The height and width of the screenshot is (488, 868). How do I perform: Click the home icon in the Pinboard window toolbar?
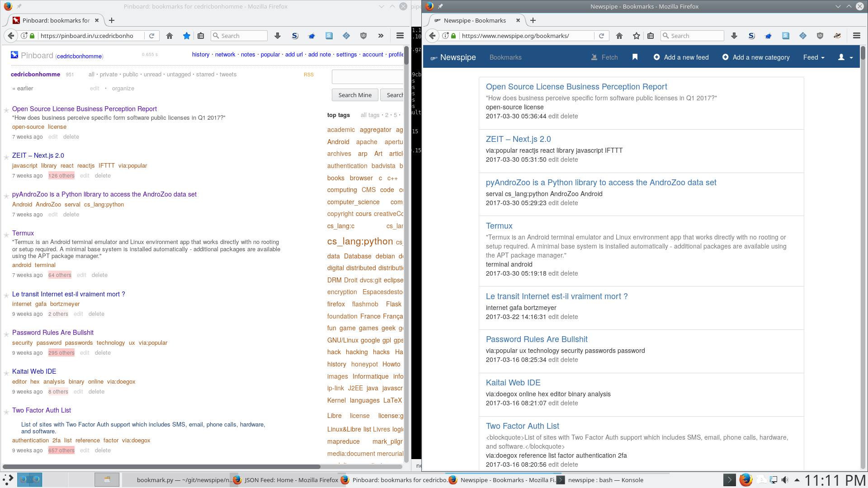(170, 36)
